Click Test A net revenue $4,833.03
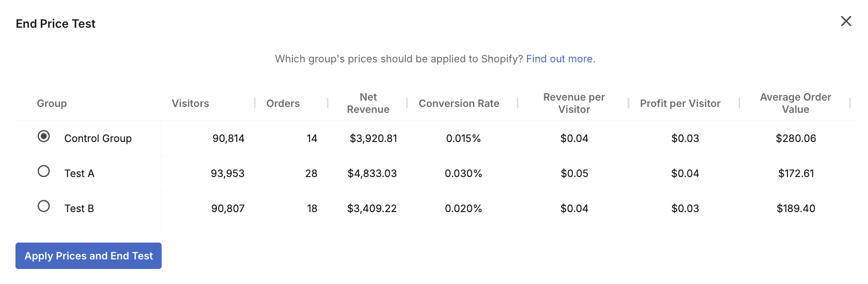 point(372,173)
